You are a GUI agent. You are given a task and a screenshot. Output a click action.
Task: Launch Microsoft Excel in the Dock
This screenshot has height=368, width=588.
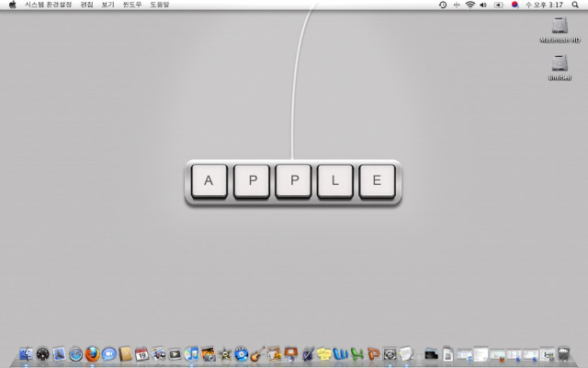point(356,354)
